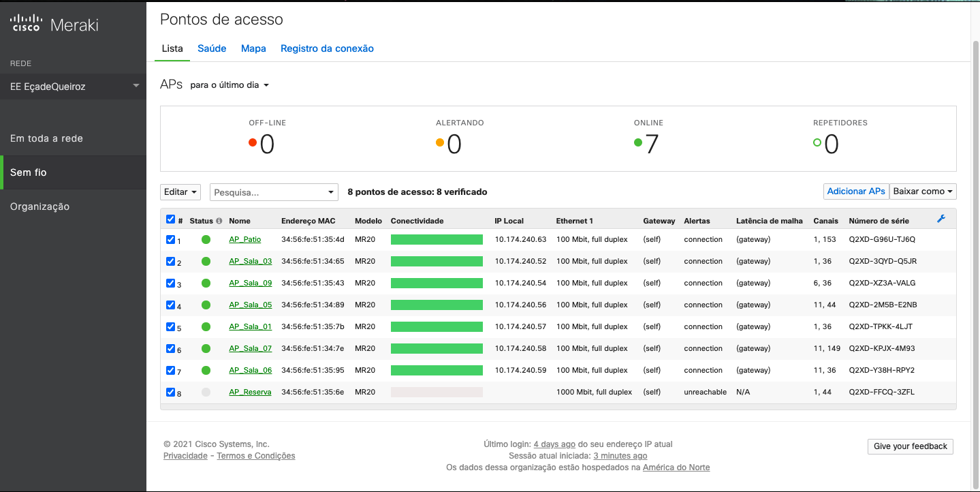Uncheck the checkbox for AP_Reserva row
The height and width of the screenshot is (492, 980).
pyautogui.click(x=170, y=392)
